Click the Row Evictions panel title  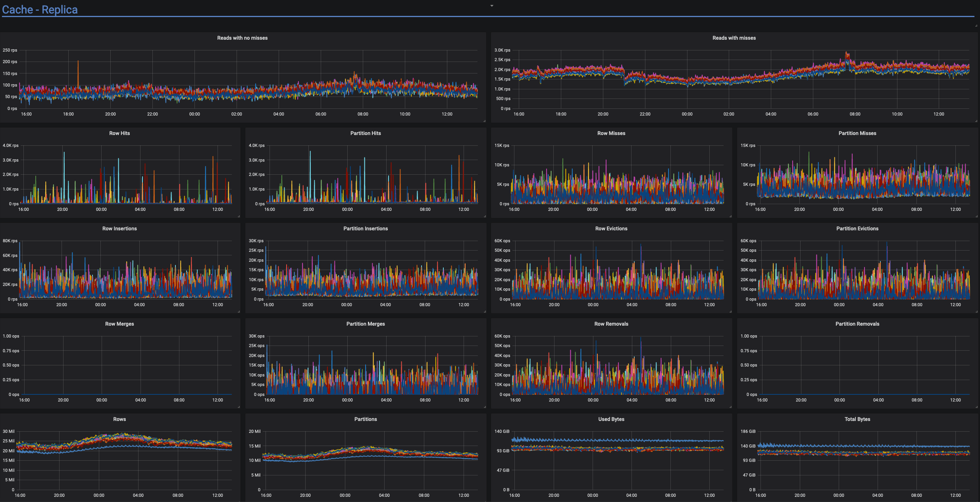tap(611, 229)
